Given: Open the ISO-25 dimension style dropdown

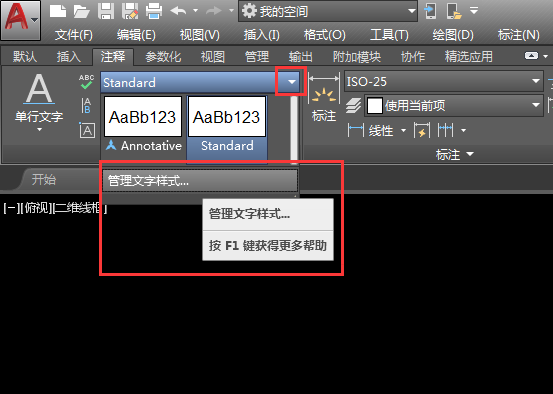Looking at the screenshot, I should (x=443, y=82).
